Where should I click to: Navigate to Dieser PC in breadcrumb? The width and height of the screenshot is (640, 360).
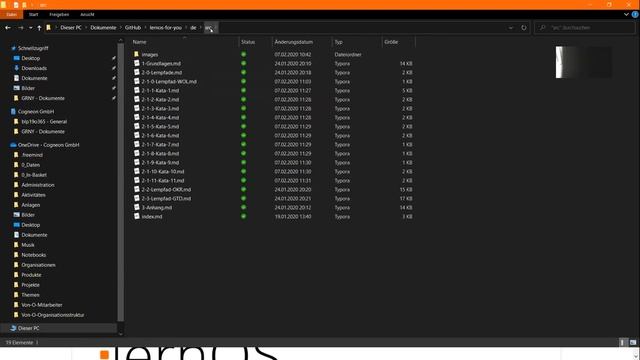tap(71, 28)
